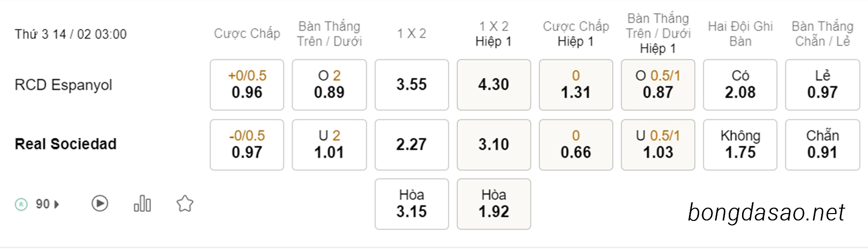Open the match statistics bar chart icon
Image resolution: width=868 pixels, height=249 pixels.
click(142, 203)
